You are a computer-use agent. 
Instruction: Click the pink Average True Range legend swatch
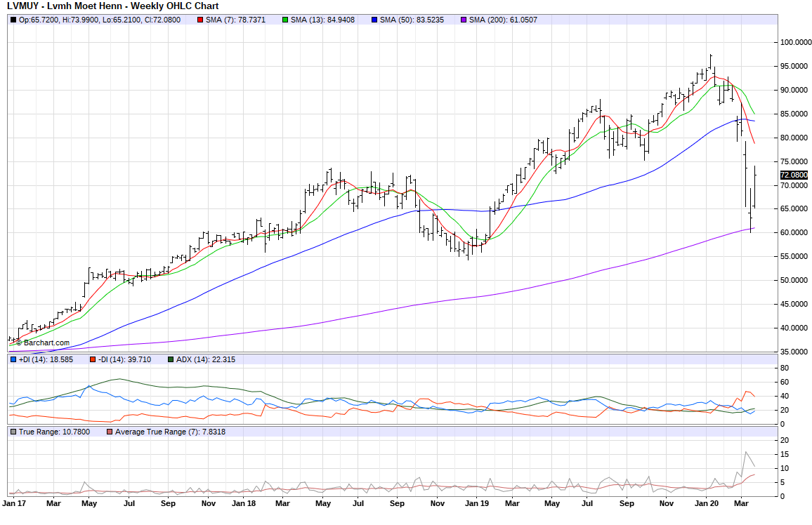[x=110, y=432]
